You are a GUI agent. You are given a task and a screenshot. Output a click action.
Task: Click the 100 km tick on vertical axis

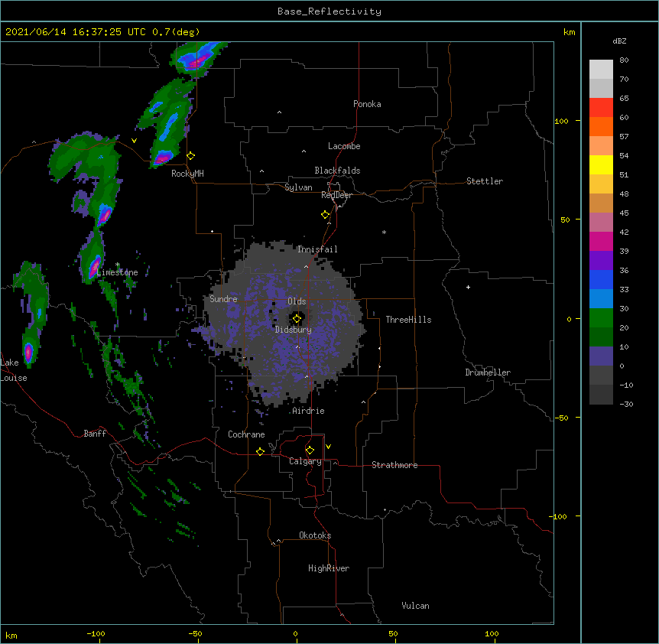click(x=561, y=121)
